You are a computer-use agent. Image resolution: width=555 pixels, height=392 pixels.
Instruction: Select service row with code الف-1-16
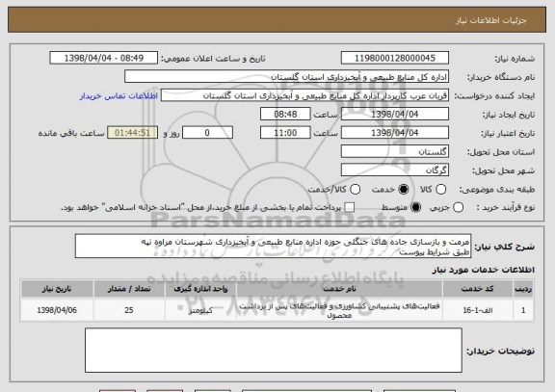pos(277,310)
